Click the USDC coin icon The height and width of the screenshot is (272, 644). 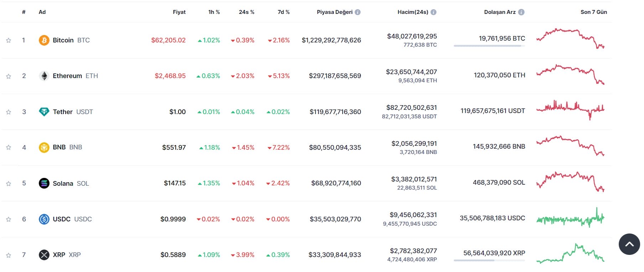click(44, 219)
